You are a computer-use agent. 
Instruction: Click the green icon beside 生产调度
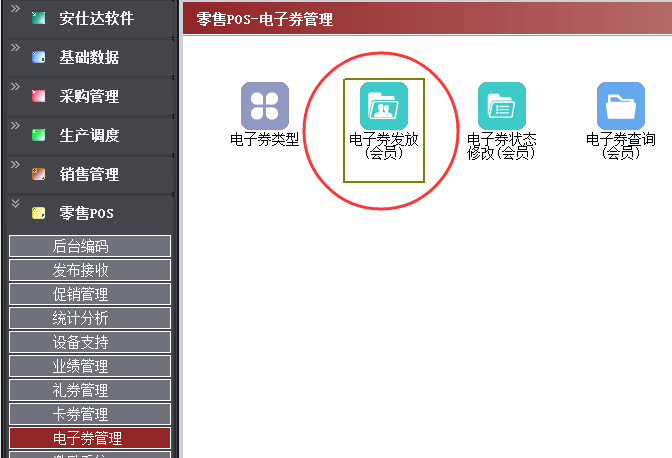39,135
